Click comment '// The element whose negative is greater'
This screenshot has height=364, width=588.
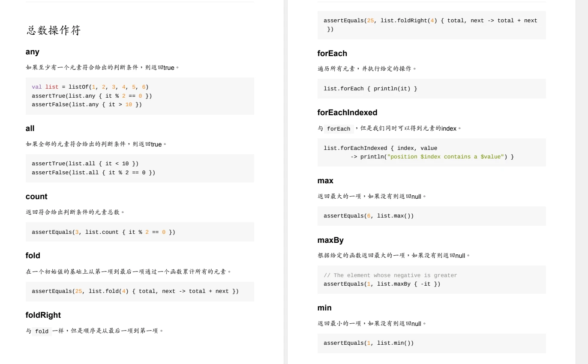[390, 275]
